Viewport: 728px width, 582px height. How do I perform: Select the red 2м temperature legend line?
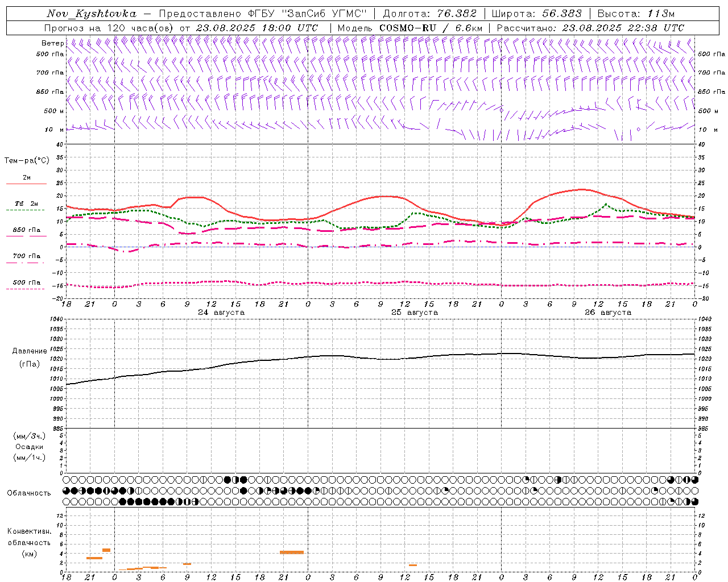tap(26, 184)
